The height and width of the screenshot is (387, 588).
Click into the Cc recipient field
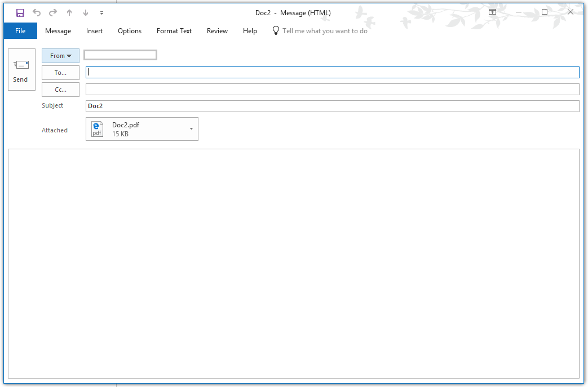(x=332, y=89)
